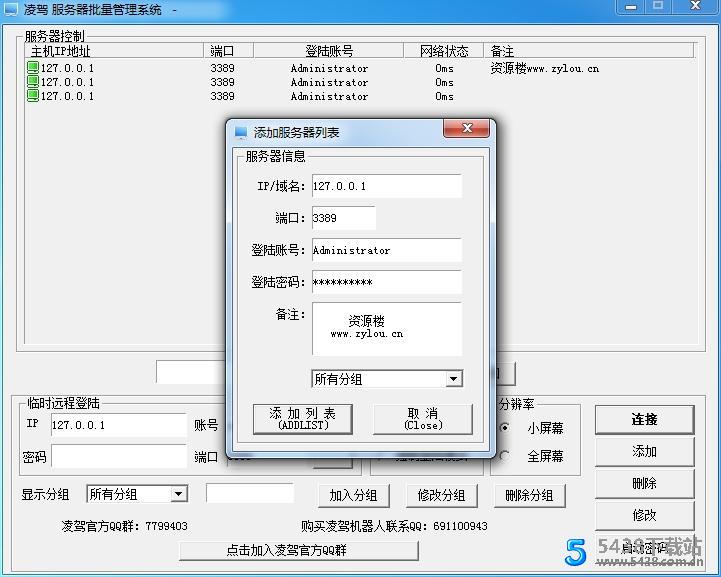
Task: Click the first row's 0ms network status
Action: [x=444, y=69]
